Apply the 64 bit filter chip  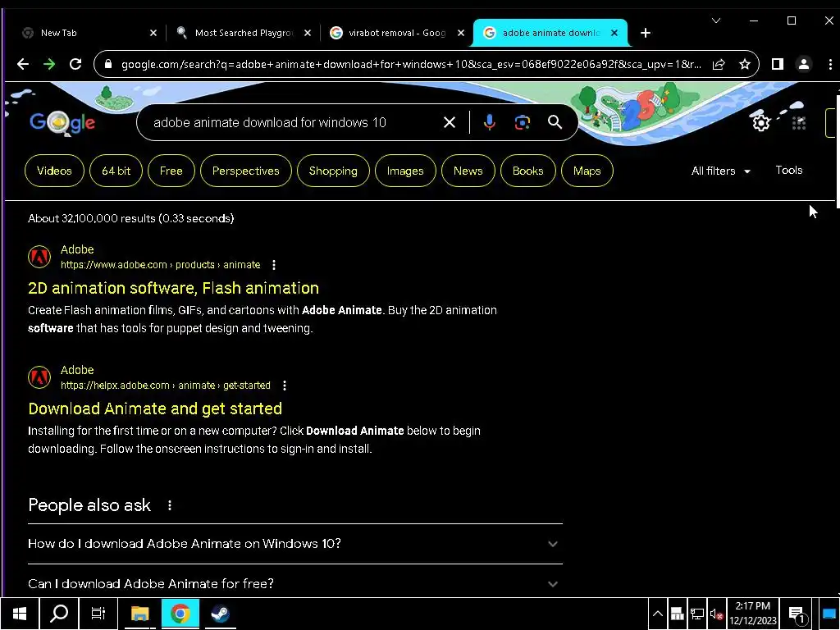tap(116, 171)
